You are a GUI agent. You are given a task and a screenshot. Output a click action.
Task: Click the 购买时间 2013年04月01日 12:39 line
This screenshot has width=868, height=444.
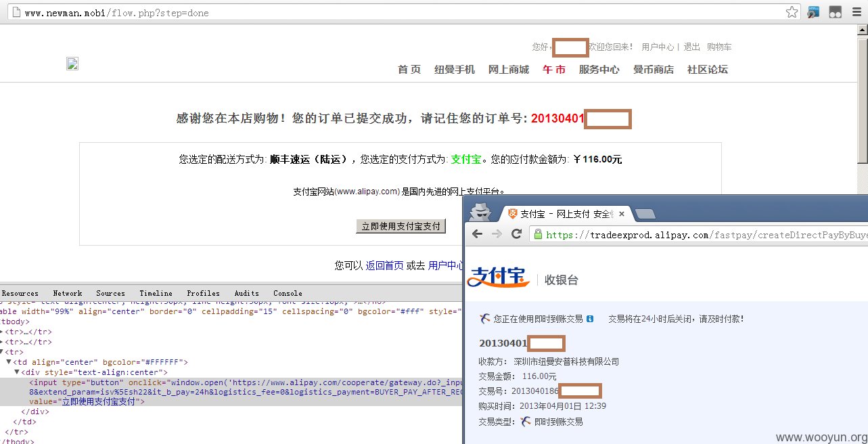[x=542, y=406]
